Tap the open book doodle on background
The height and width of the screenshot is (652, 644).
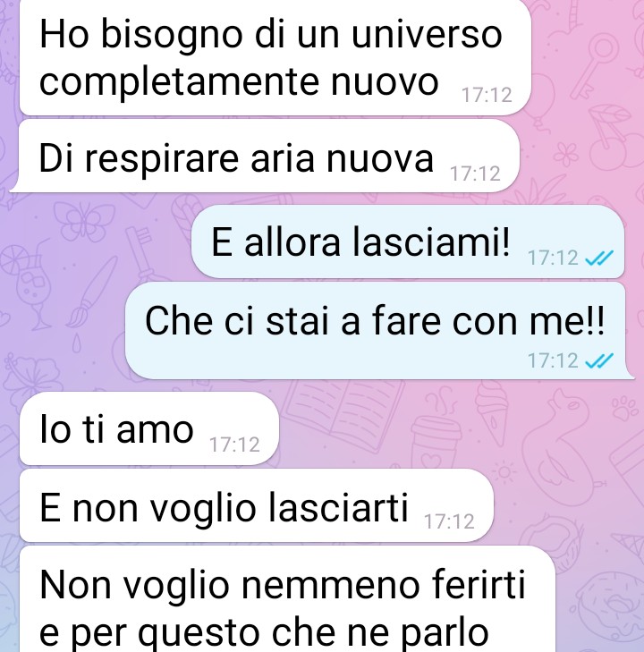pyautogui.click(x=345, y=414)
